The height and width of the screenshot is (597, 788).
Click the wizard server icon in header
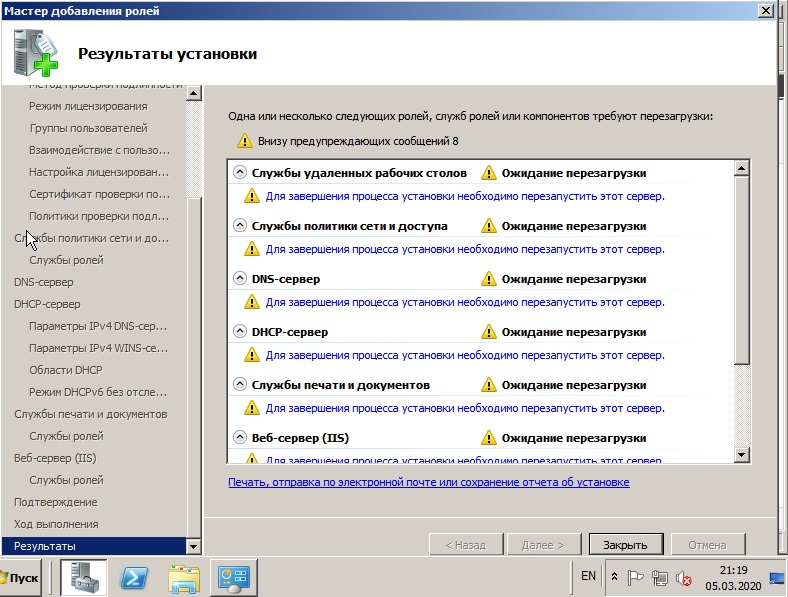(x=36, y=53)
